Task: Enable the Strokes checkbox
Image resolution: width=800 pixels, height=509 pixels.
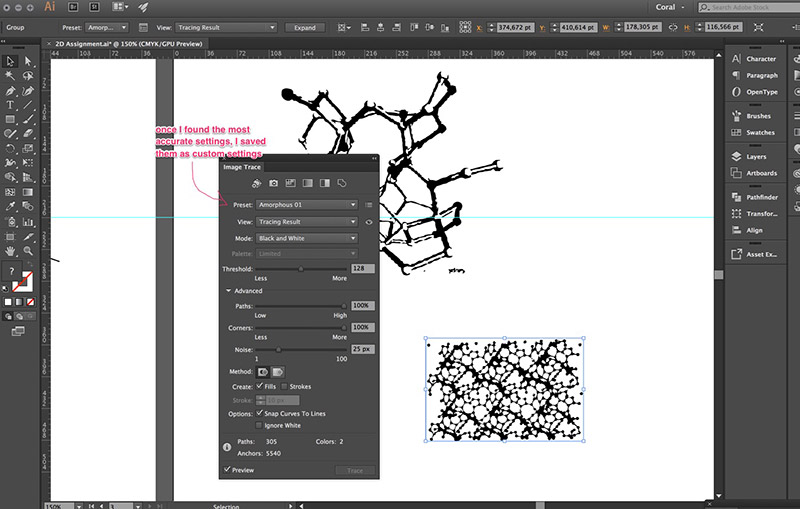Action: pyautogui.click(x=284, y=386)
